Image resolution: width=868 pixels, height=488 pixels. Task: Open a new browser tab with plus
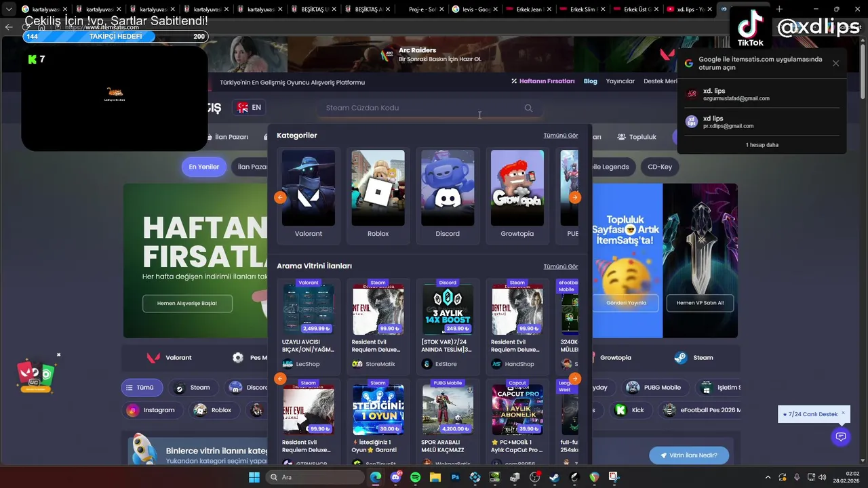pos(779,9)
